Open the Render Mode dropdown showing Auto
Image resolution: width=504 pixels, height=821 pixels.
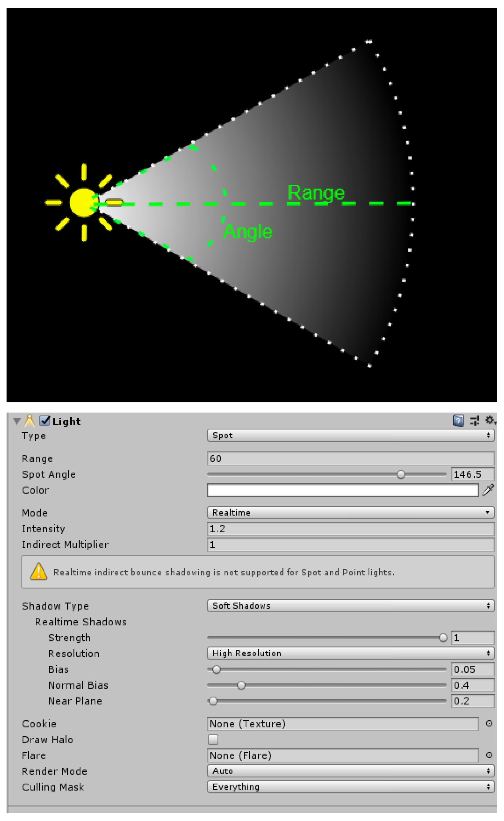(x=350, y=771)
